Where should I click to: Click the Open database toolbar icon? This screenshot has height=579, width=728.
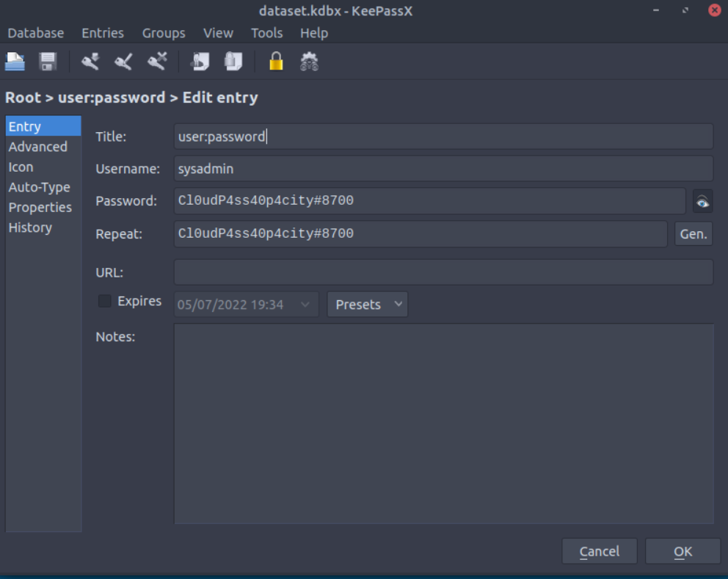pos(15,62)
